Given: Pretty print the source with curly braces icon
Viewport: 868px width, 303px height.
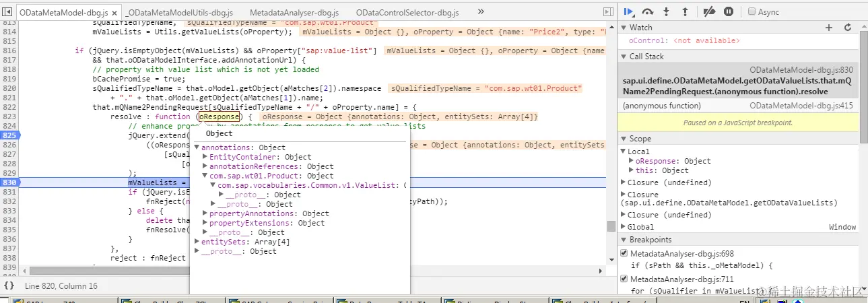Looking at the screenshot, I should click(9, 285).
